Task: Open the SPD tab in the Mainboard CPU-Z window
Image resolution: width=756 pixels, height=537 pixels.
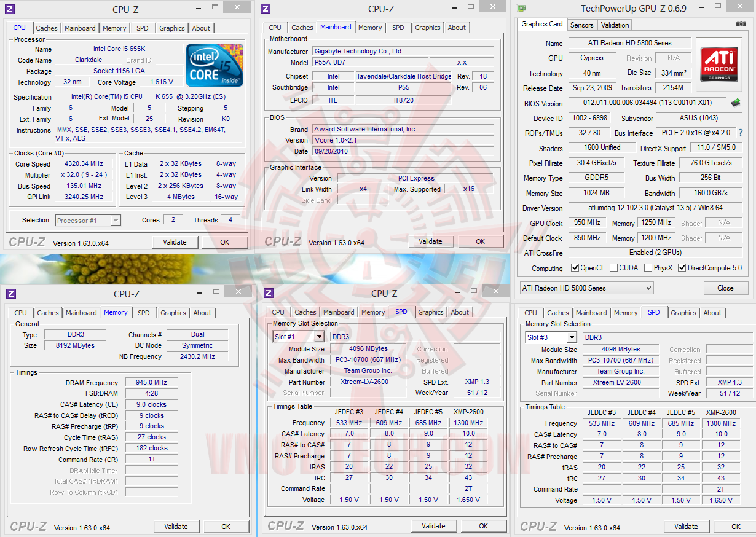Action: tap(398, 28)
